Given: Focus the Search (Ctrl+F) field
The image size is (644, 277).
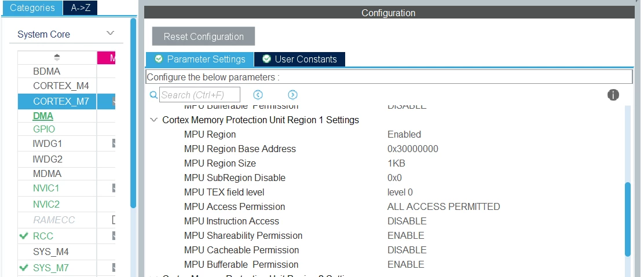Looking at the screenshot, I should (200, 95).
